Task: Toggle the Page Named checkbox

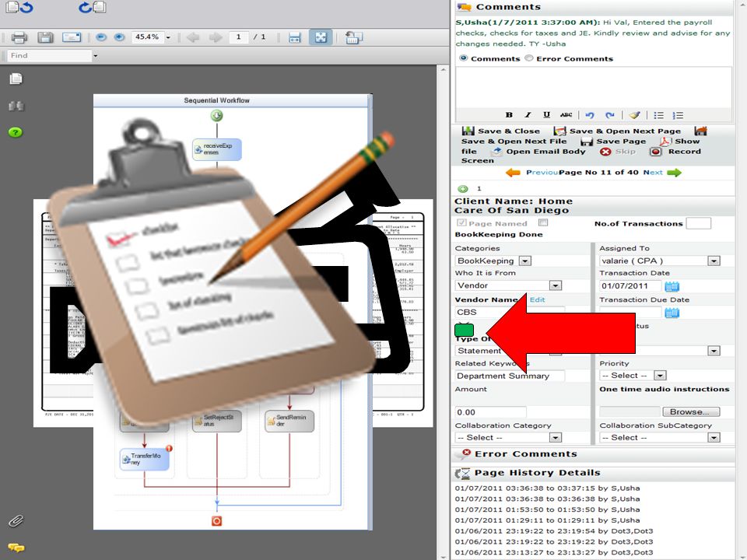Action: [x=461, y=223]
